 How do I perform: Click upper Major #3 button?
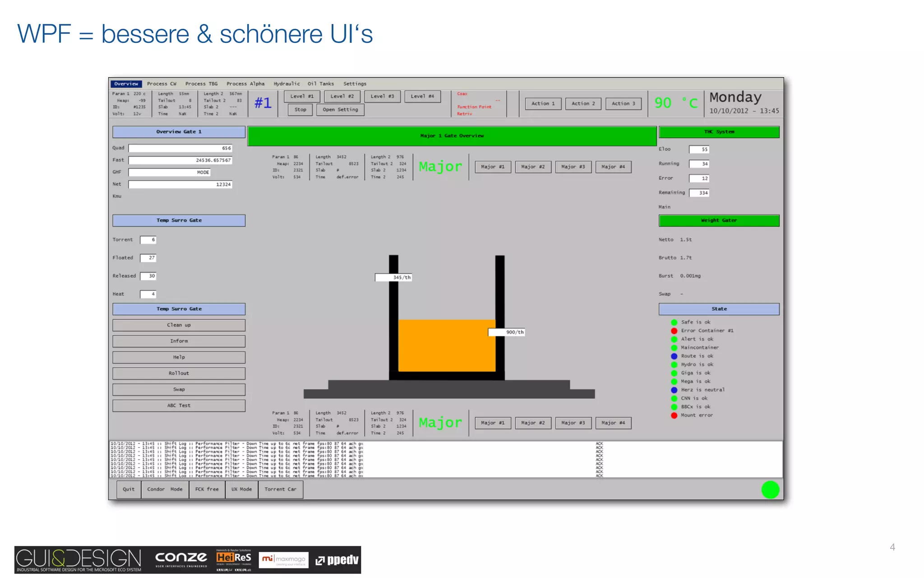(x=573, y=167)
